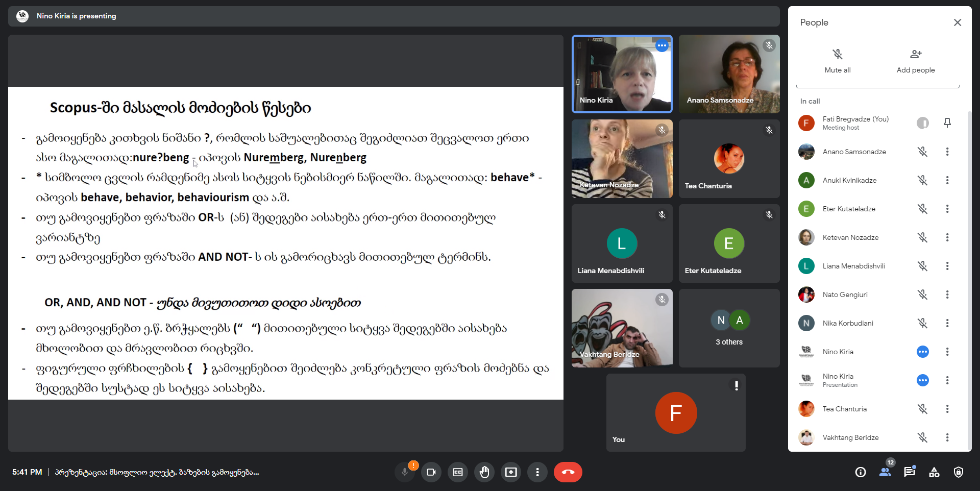Click Add people in People panel
The width and height of the screenshot is (980, 491).
coord(916,60)
